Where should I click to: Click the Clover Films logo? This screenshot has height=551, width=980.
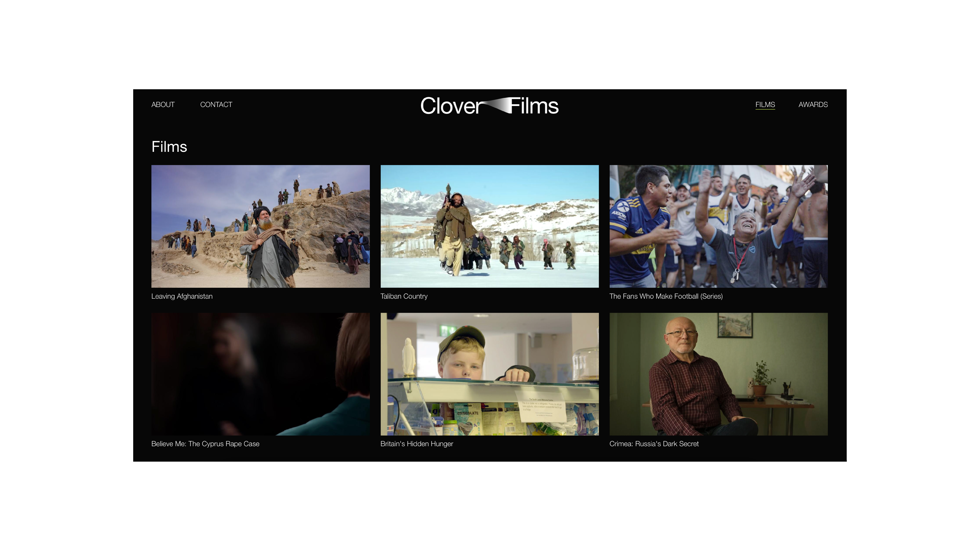tap(490, 106)
